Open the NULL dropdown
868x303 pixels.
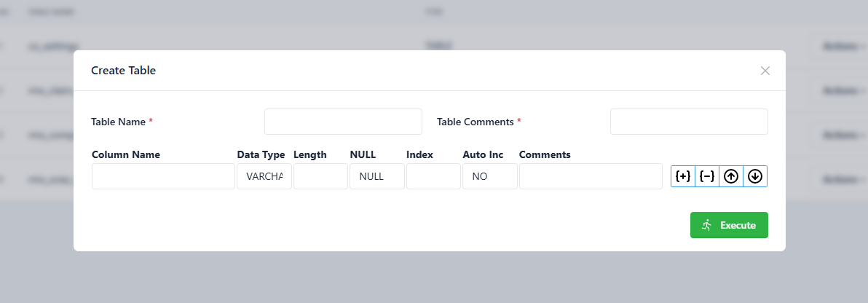point(377,176)
